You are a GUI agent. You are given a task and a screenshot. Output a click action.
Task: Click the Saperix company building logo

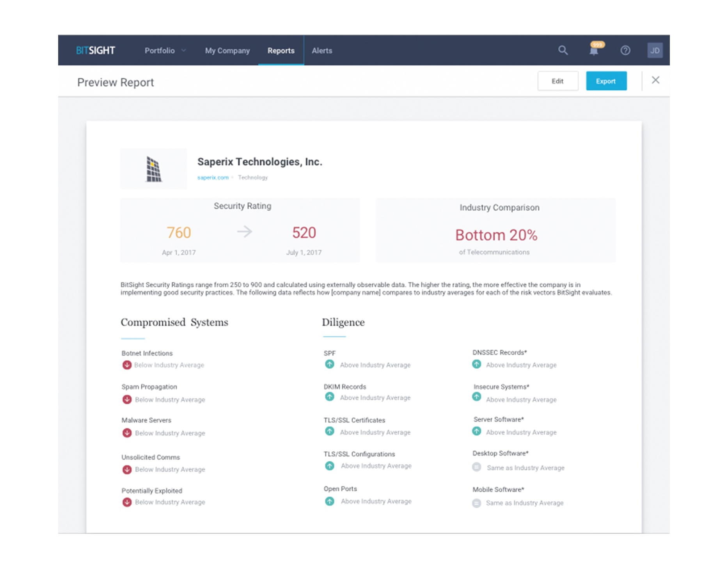(x=153, y=169)
